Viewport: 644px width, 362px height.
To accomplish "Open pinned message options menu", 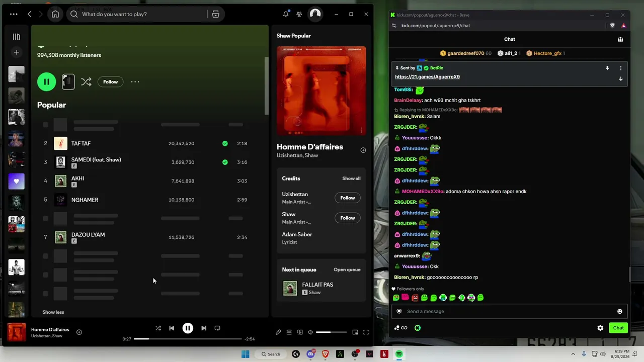I will click(621, 68).
